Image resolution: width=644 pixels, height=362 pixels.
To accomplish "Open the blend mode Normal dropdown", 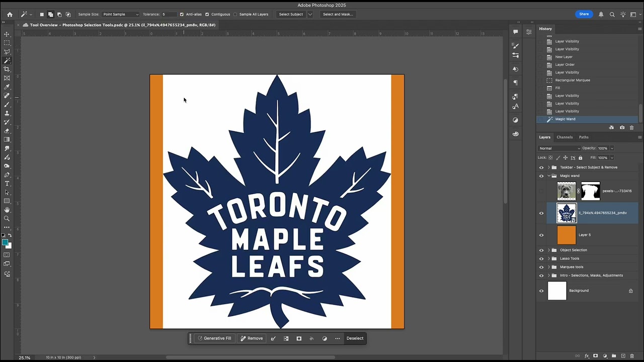I will point(559,148).
